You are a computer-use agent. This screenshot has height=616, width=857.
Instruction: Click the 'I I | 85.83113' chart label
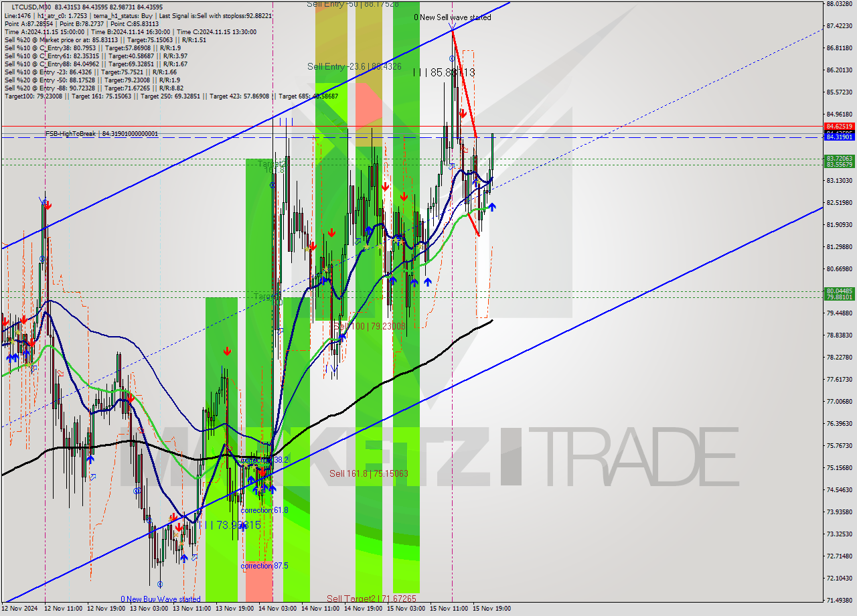point(444,72)
